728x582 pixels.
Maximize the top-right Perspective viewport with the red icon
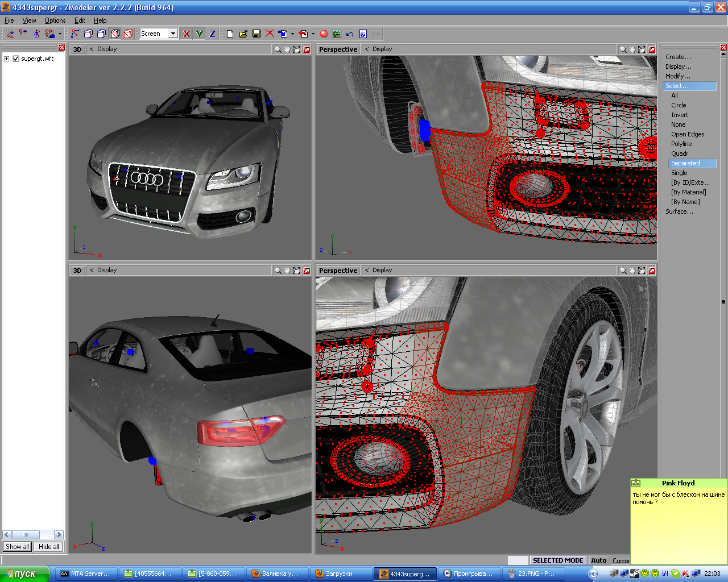coord(652,49)
